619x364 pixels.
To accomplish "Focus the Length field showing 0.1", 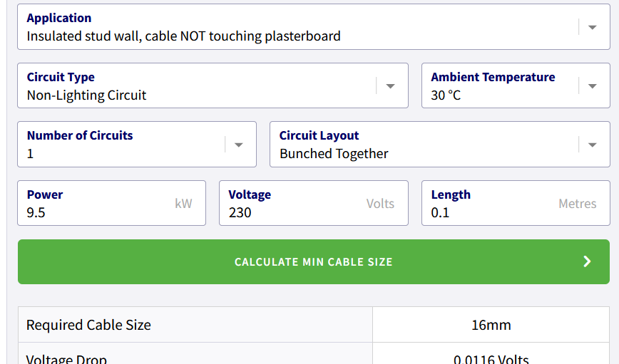I will click(440, 212).
